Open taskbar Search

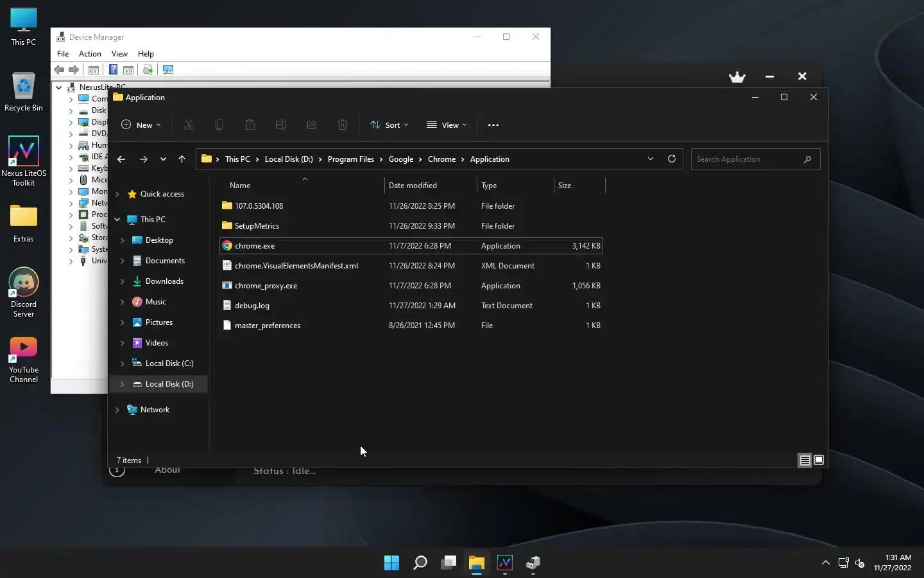(x=420, y=563)
